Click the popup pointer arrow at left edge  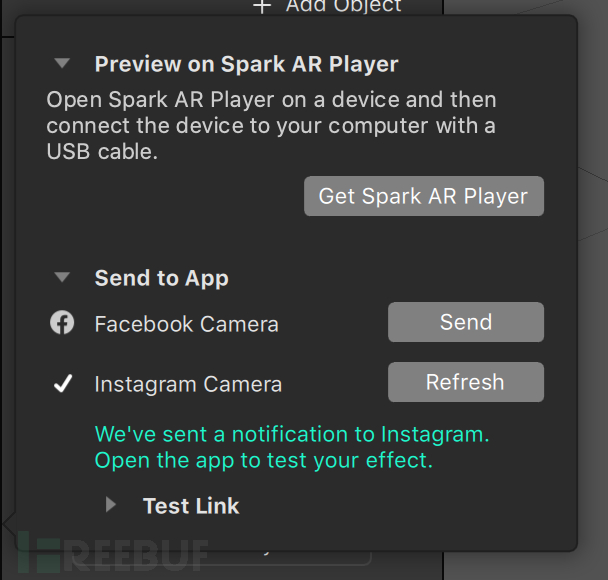click(x=9, y=523)
